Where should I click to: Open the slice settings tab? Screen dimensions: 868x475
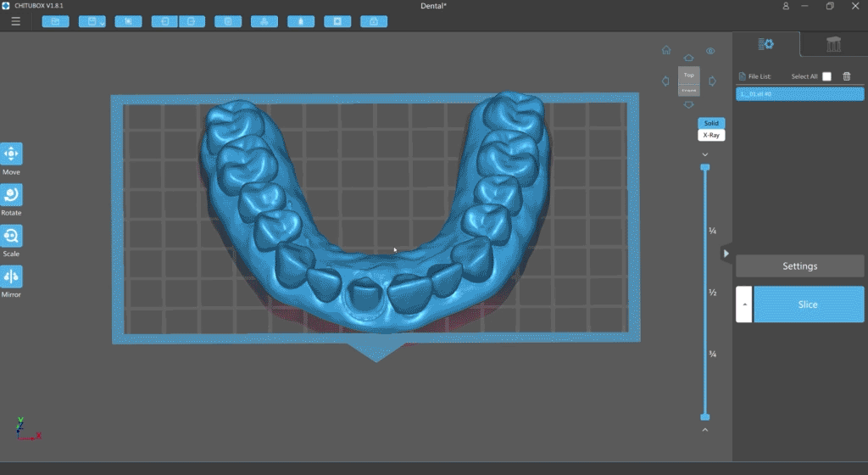(x=766, y=44)
